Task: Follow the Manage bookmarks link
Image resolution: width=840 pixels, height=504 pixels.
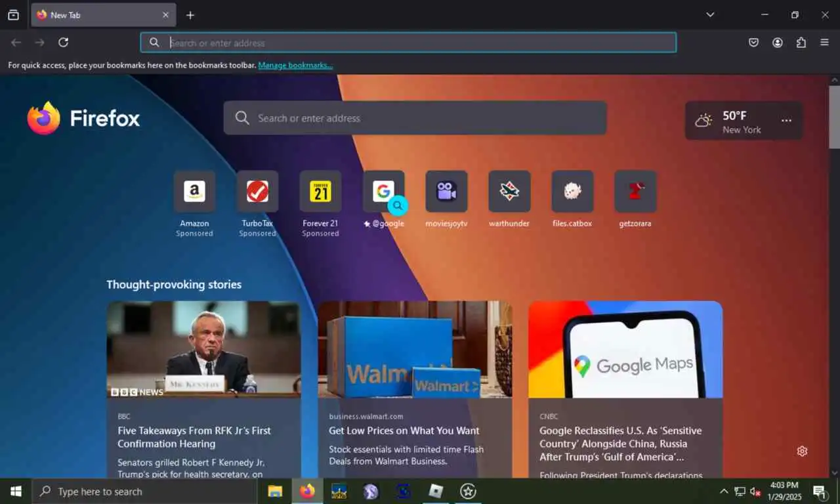Action: [295, 66]
